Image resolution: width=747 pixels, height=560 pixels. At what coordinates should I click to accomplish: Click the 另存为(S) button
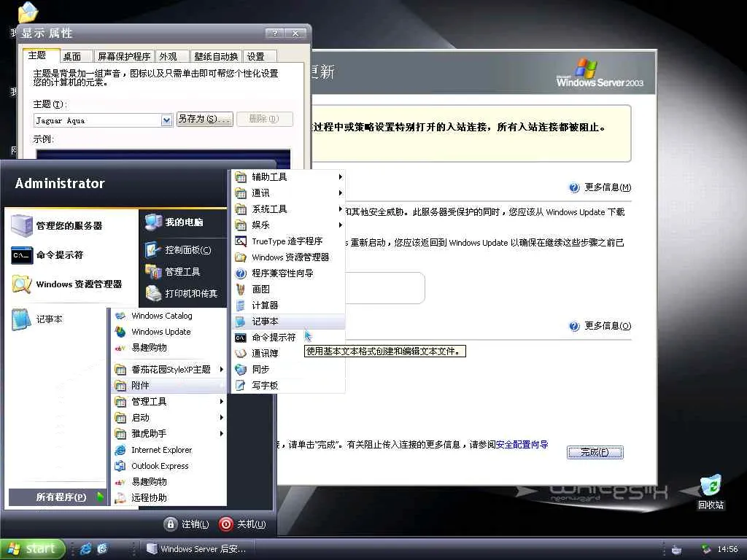(204, 119)
